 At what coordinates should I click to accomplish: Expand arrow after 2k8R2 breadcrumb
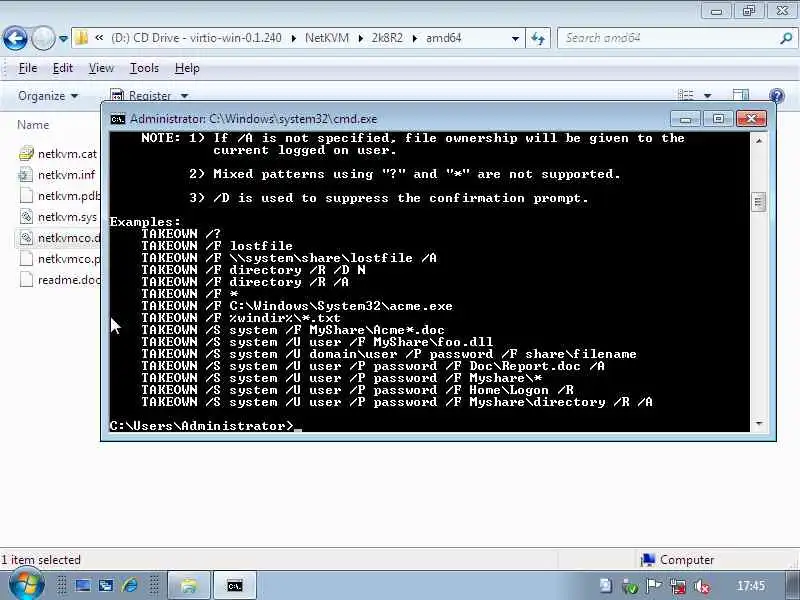[x=414, y=38]
